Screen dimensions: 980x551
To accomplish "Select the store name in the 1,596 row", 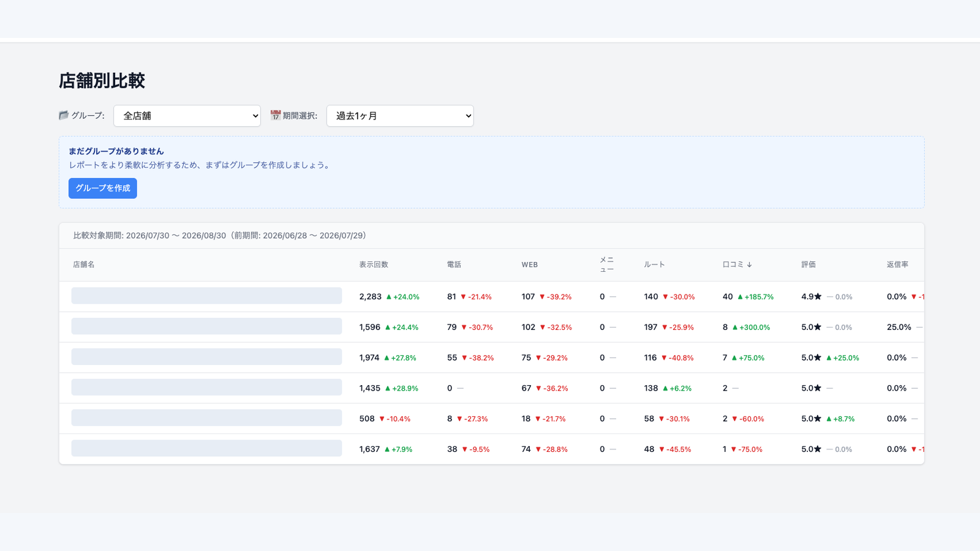I will 206,326.
